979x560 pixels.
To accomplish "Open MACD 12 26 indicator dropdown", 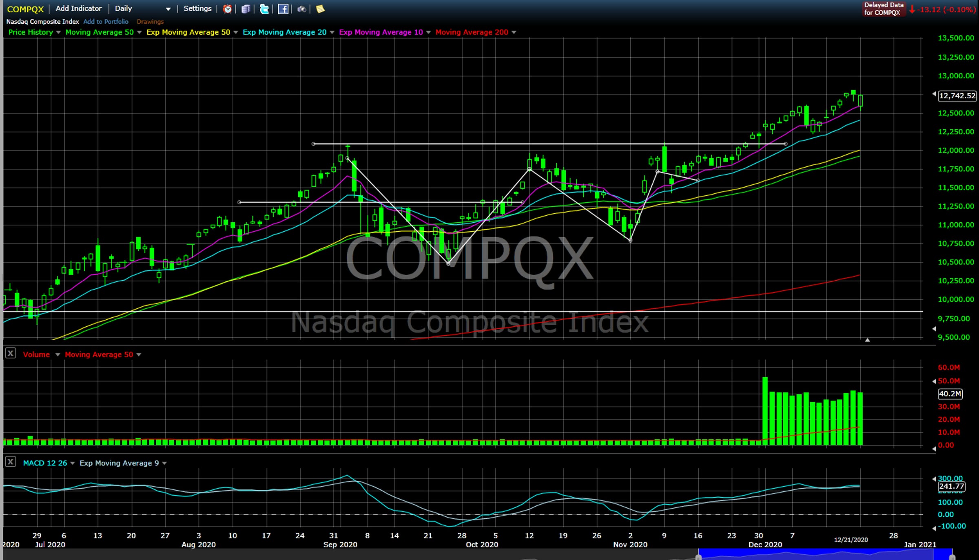I will (x=72, y=463).
